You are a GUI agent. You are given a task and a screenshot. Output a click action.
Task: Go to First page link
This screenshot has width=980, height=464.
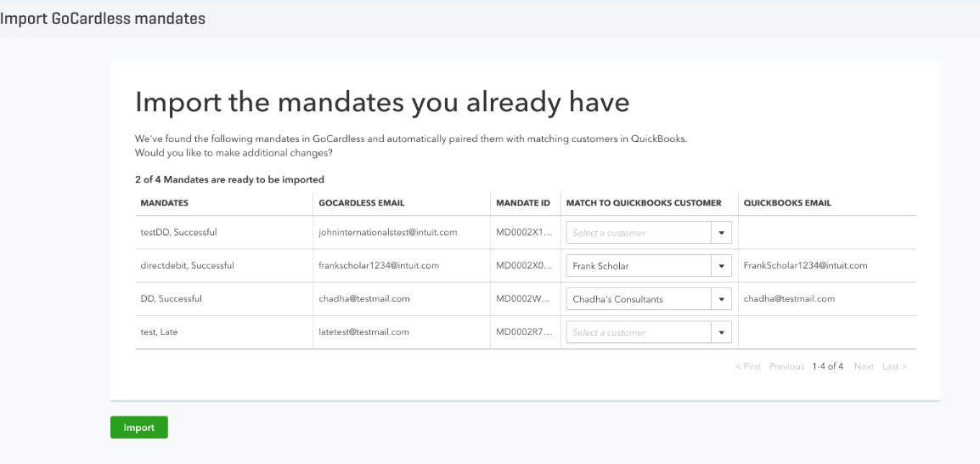748,366
